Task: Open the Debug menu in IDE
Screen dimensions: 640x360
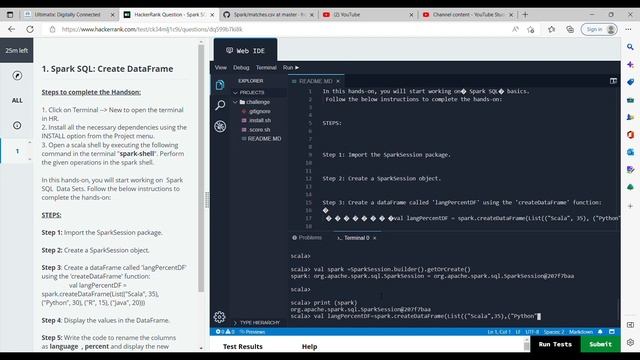Action: click(241, 67)
